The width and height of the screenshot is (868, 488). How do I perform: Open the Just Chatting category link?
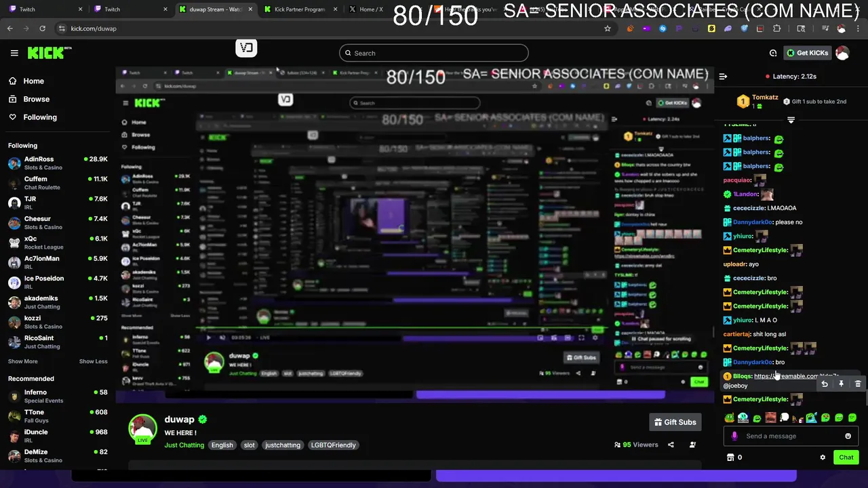[x=184, y=445]
